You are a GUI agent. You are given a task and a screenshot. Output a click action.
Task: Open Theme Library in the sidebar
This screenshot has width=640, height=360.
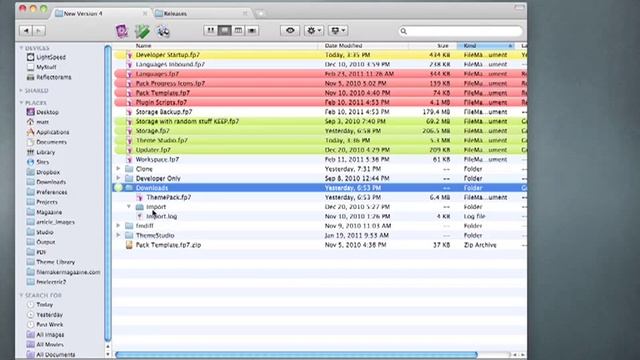coord(55,262)
